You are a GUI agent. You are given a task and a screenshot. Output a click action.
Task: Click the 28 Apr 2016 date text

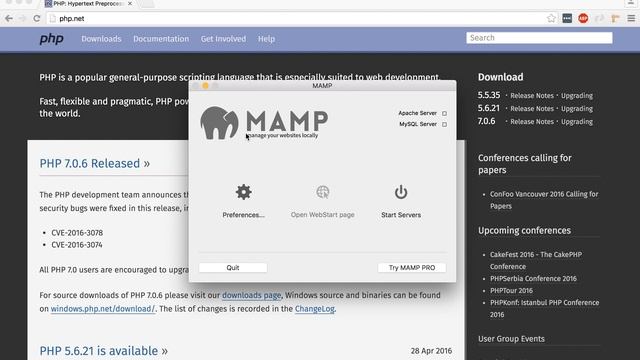pyautogui.click(x=431, y=351)
